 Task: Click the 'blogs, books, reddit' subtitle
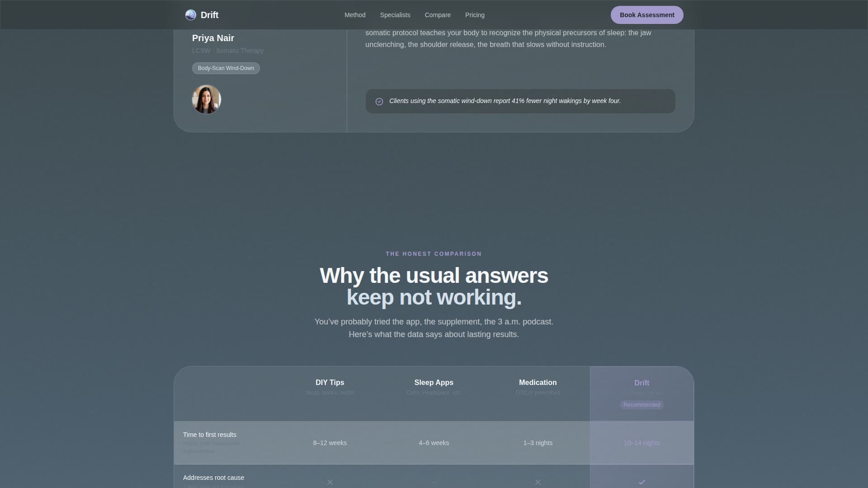click(x=330, y=393)
